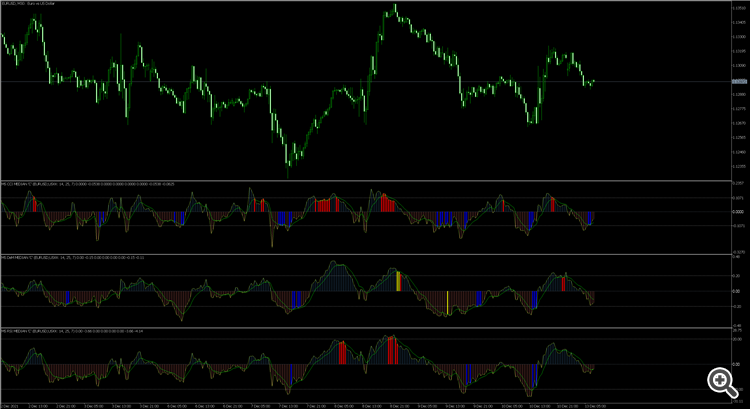Click the yellow bar near the DeM panel's top peak
Screen dimensions: 750x409
point(398,281)
